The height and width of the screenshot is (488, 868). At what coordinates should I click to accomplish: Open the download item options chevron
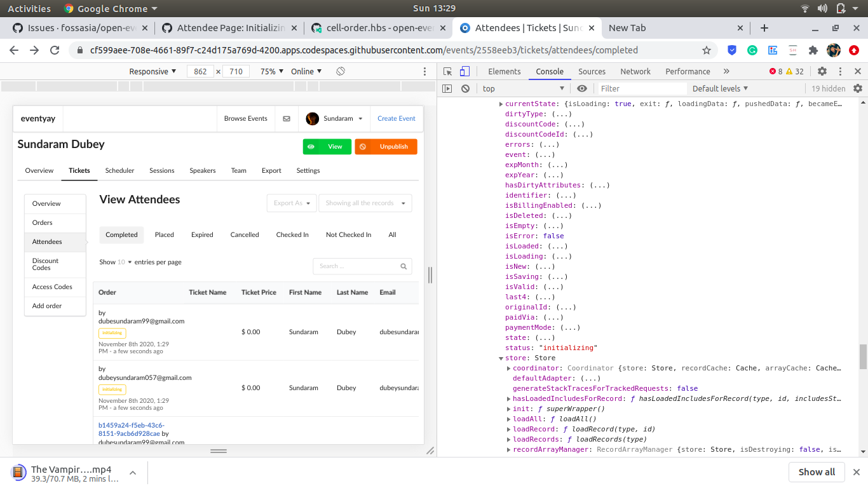pyautogui.click(x=133, y=473)
